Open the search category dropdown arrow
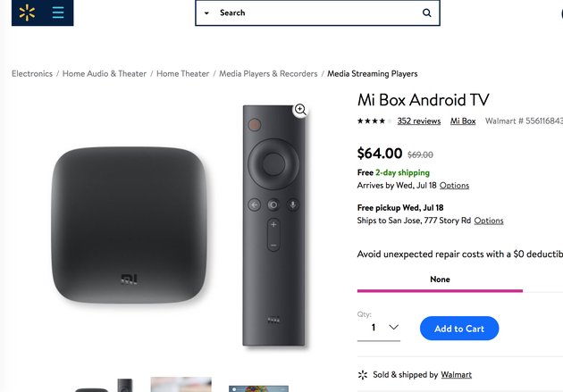Screen dimensions: 563x392 tap(206, 13)
